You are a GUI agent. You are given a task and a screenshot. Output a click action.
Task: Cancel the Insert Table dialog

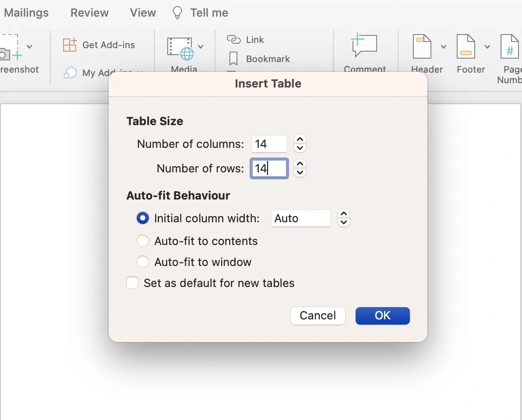(317, 315)
